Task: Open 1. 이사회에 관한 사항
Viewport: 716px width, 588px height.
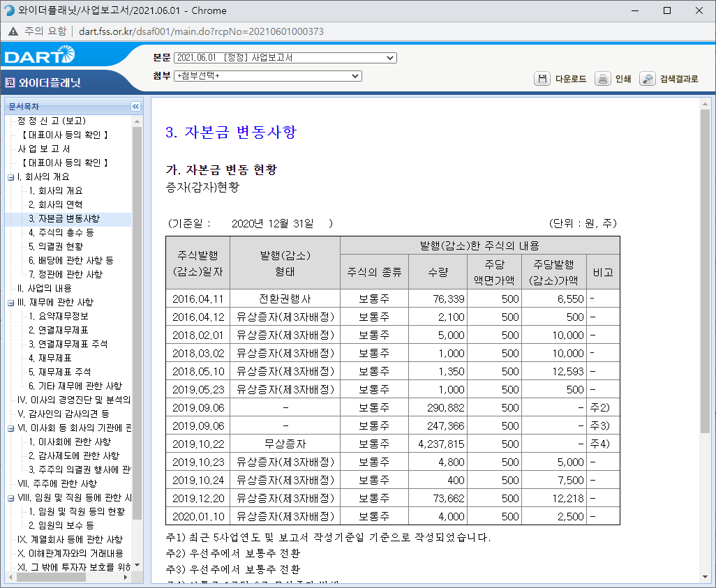Action: click(70, 442)
